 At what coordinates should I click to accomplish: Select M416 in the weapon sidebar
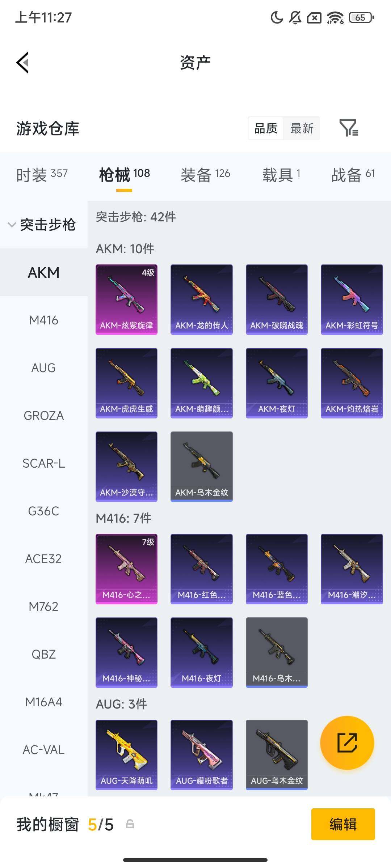tap(44, 320)
